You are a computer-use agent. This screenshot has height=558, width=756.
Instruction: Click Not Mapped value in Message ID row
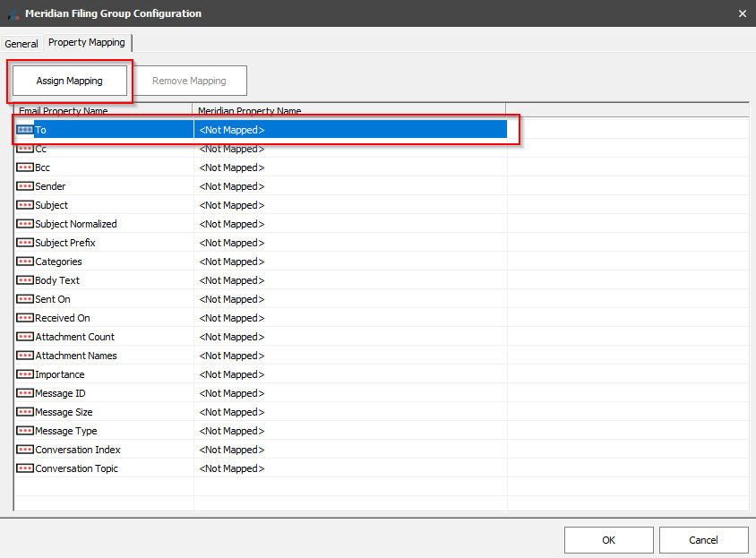point(232,393)
